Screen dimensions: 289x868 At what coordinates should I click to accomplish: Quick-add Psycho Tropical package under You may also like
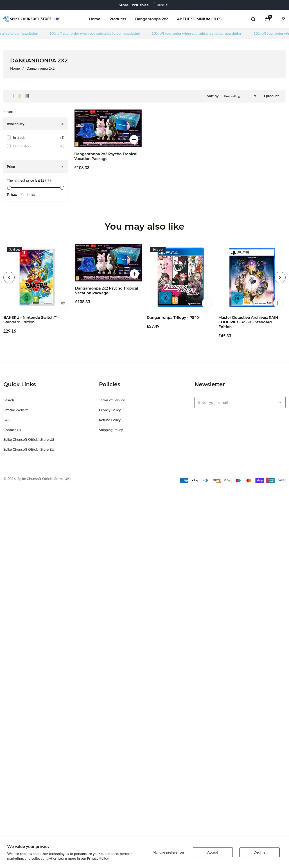[134, 274]
